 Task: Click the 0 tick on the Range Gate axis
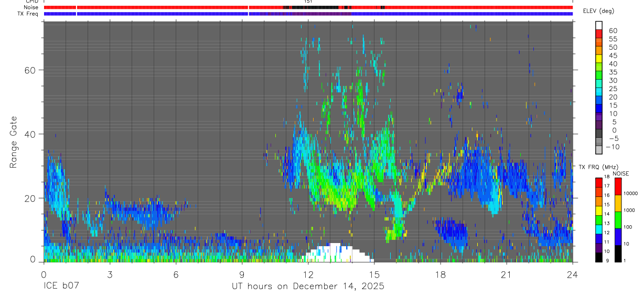(x=33, y=259)
